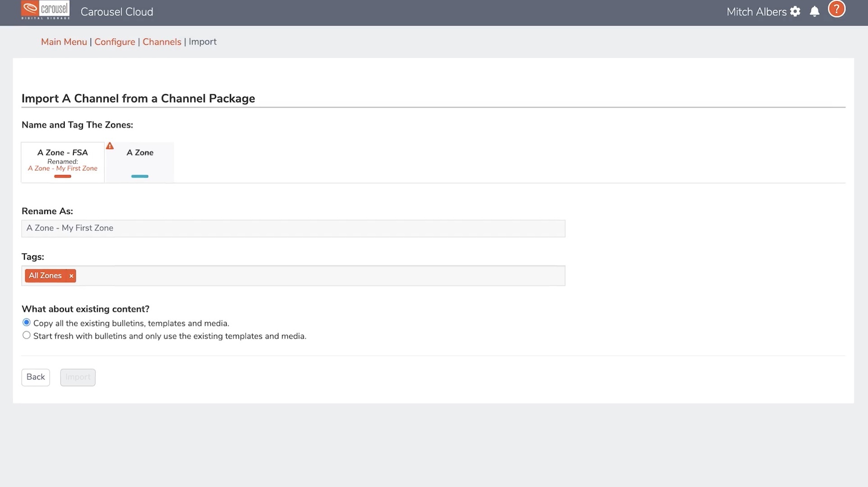Click the Back button
Viewport: 868px width, 487px height.
36,377
